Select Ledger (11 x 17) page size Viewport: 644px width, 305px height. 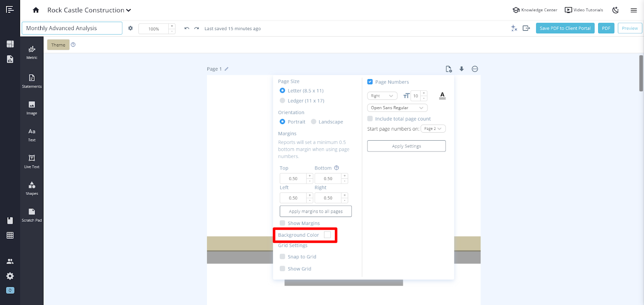(x=283, y=100)
